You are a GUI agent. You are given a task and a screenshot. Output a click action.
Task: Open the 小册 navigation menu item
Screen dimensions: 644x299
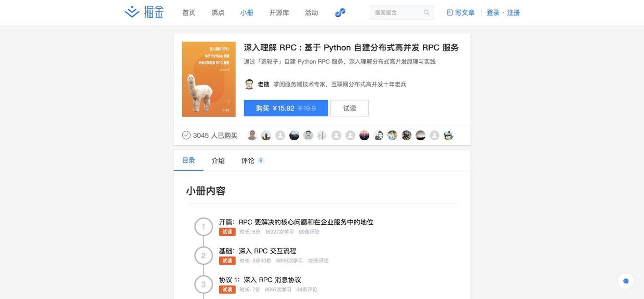(247, 12)
